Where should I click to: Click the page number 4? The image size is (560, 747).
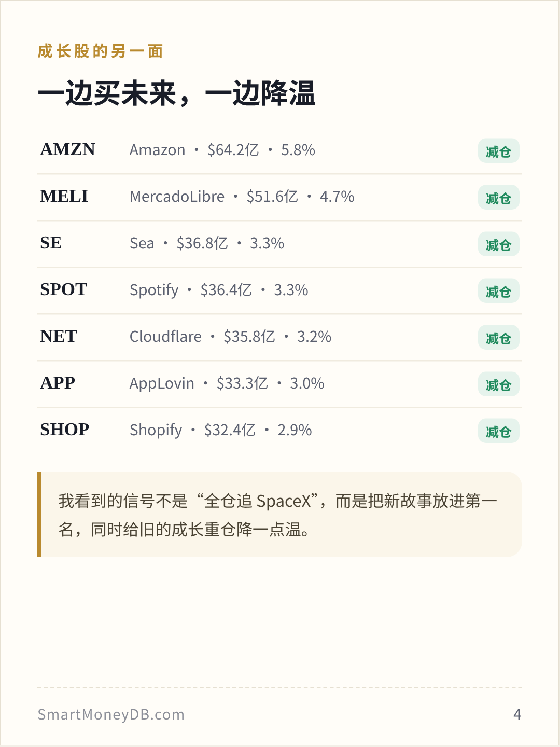[517, 714]
